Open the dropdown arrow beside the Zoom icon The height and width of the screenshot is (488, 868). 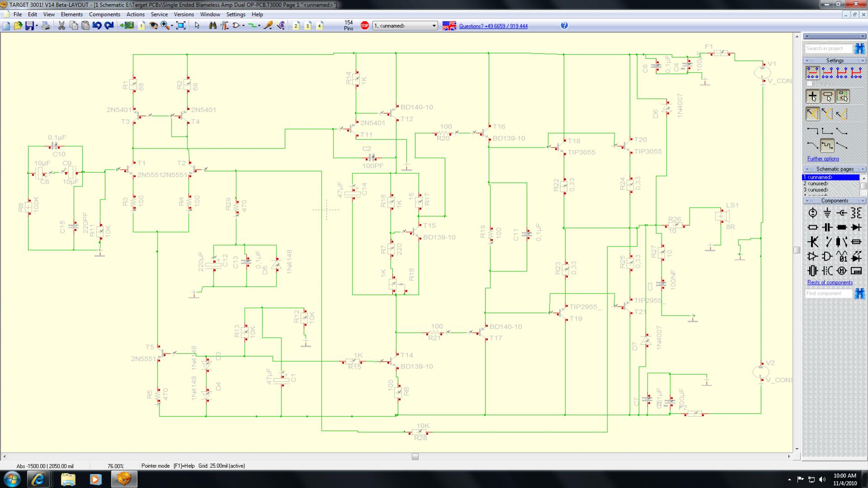point(172,26)
